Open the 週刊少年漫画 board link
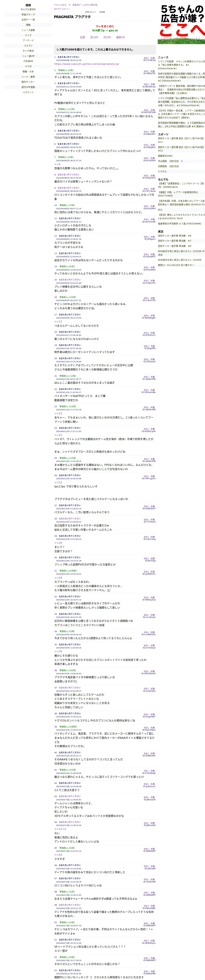The height and width of the screenshot is (980, 205). point(28,87)
